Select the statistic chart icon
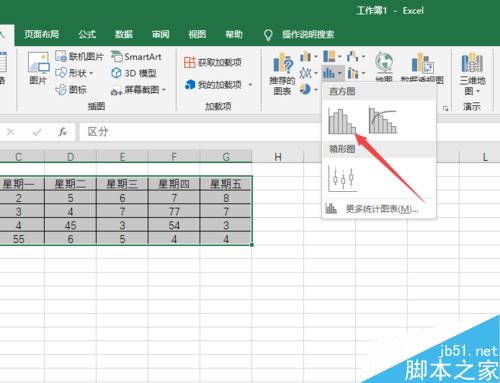 (328, 73)
